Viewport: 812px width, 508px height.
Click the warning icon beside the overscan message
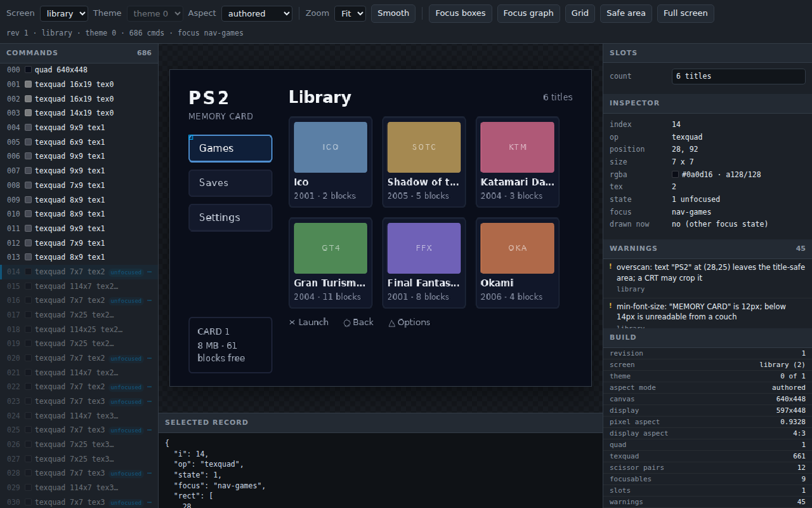611,267
